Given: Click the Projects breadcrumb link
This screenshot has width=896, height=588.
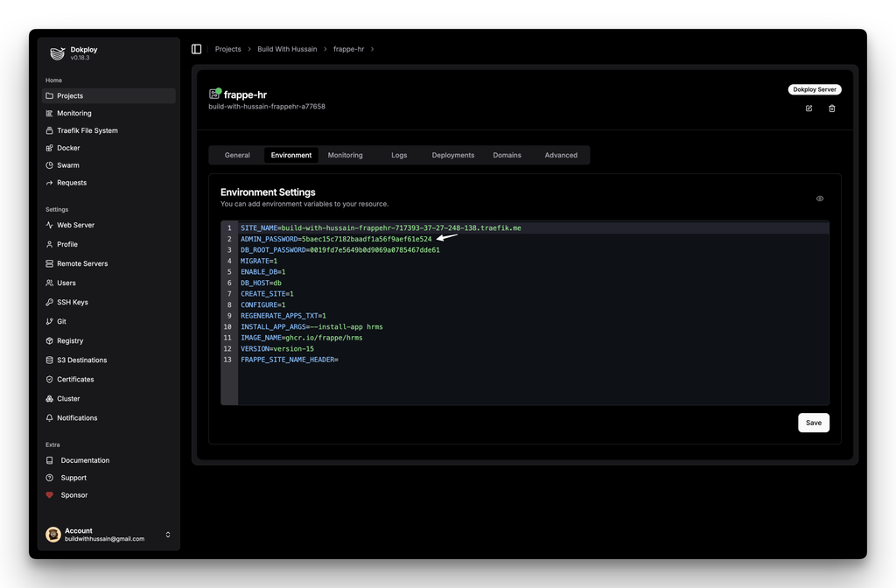Looking at the screenshot, I should tap(227, 49).
